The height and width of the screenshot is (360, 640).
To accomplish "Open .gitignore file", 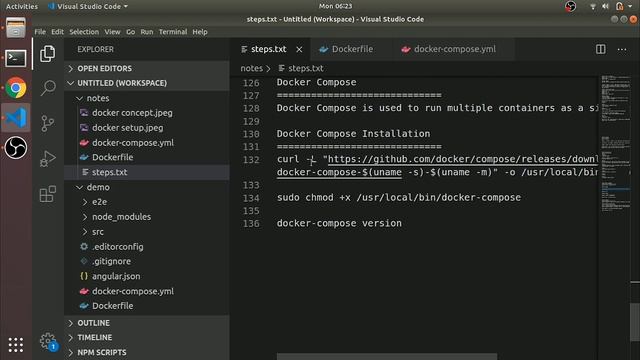I will tap(111, 261).
